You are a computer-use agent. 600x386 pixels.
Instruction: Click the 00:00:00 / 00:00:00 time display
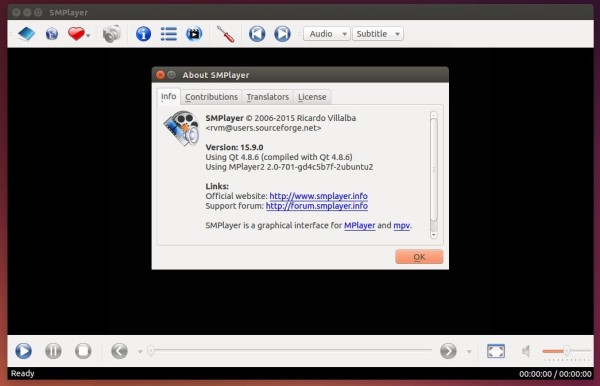(555, 374)
